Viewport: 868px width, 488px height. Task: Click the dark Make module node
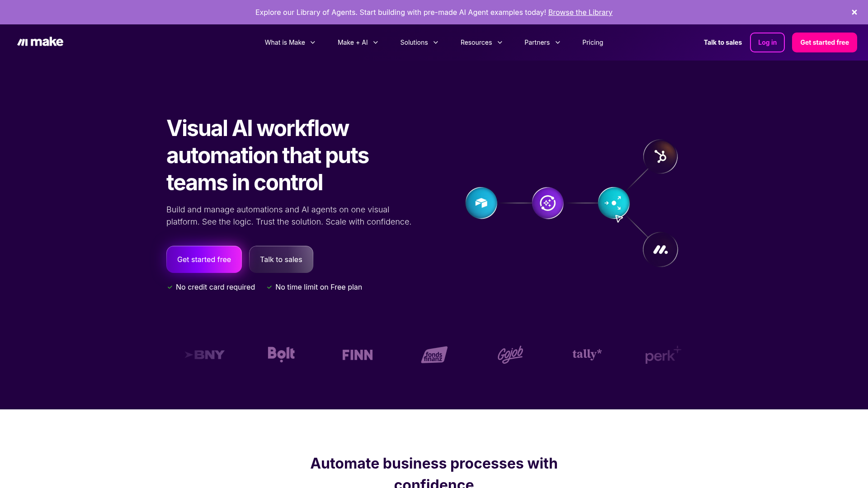[x=660, y=249]
